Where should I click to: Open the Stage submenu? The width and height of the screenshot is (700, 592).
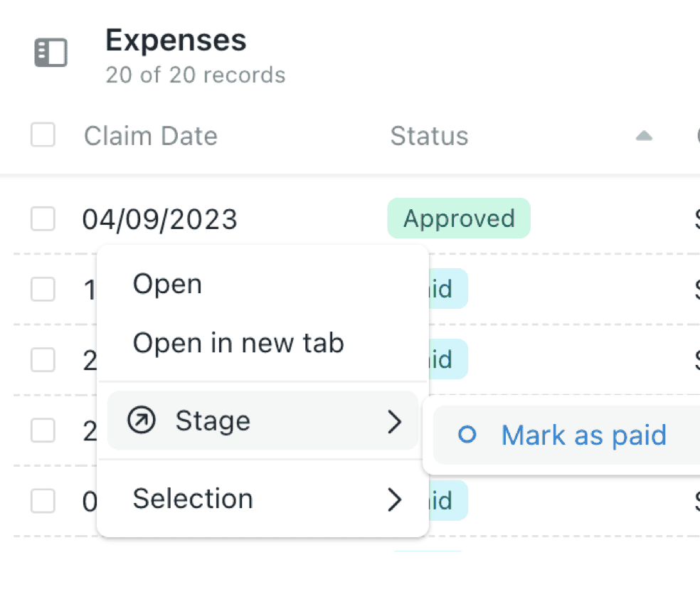(212, 421)
